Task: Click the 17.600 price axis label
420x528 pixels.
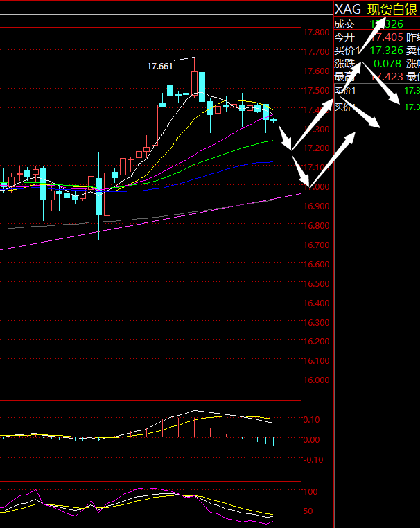Action: 316,71
